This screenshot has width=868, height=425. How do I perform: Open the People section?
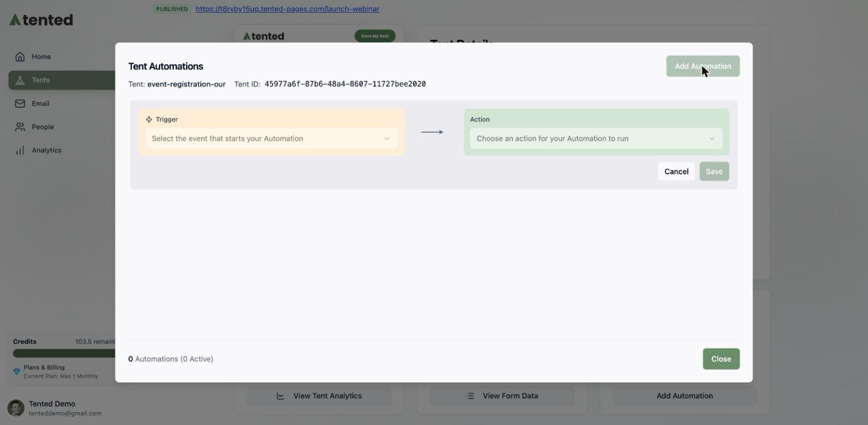(x=62, y=127)
